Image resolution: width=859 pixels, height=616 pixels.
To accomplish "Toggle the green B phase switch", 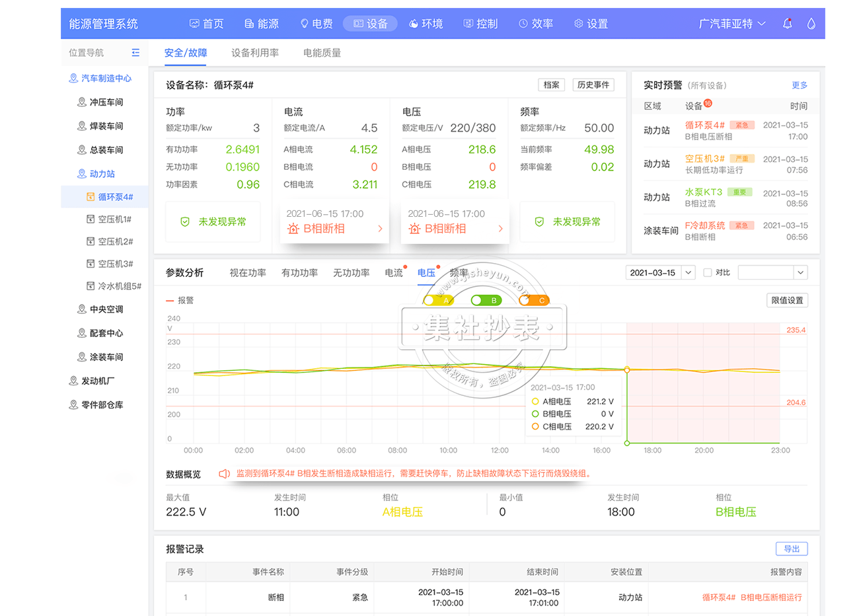I will pos(486,300).
